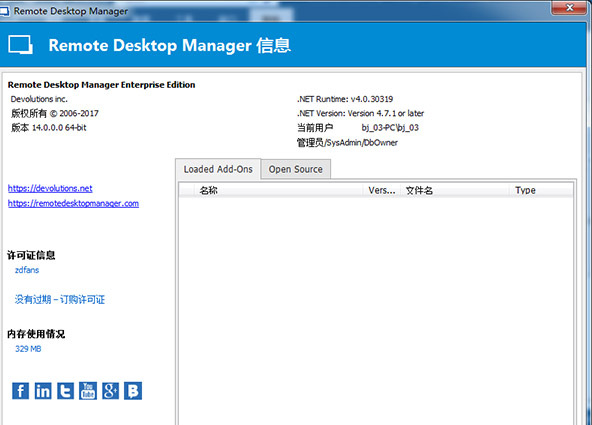Image resolution: width=592 pixels, height=425 pixels.
Task: Open the LinkedIn social icon
Action: pos(43,391)
